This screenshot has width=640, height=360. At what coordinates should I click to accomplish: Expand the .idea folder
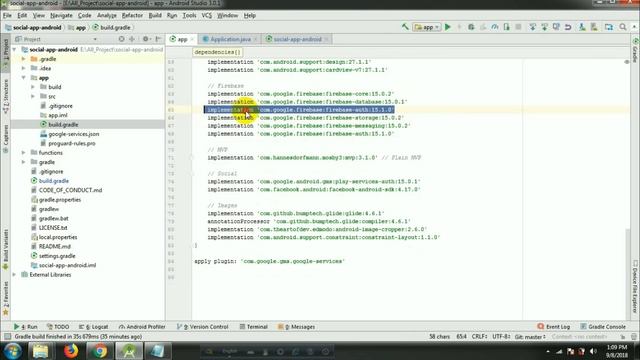(x=24, y=68)
